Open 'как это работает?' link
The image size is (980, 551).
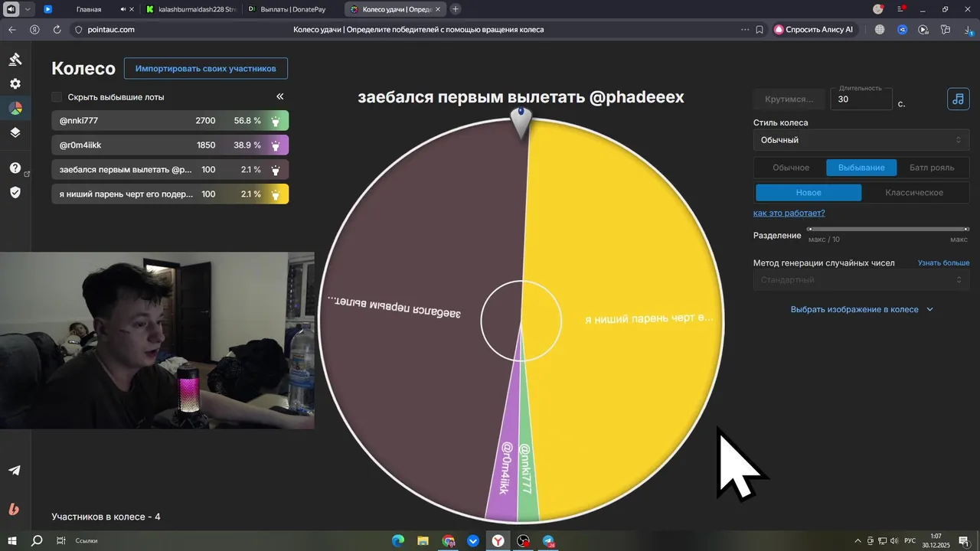coord(789,213)
